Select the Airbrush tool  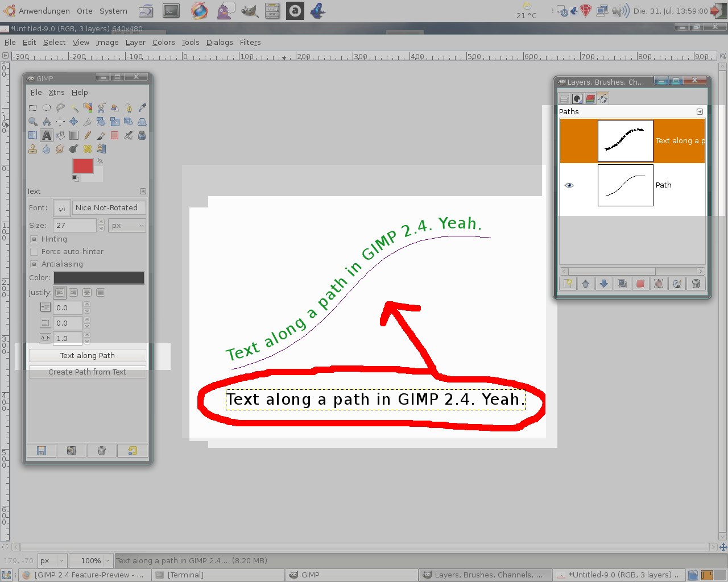point(129,135)
